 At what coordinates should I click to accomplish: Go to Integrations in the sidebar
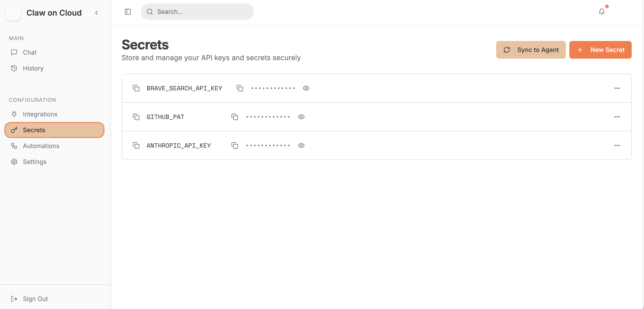pyautogui.click(x=40, y=114)
